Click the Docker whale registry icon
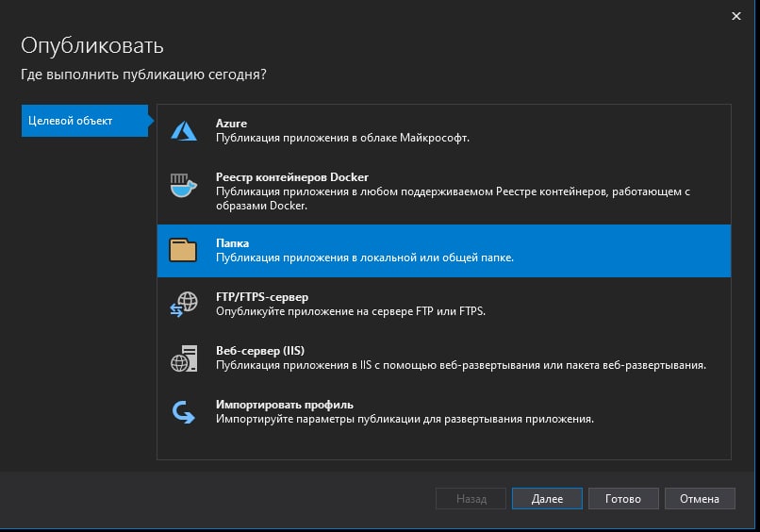 [184, 185]
